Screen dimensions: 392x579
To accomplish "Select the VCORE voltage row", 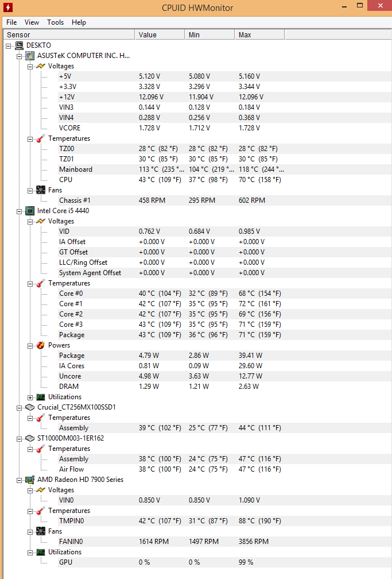I will 69,128.
